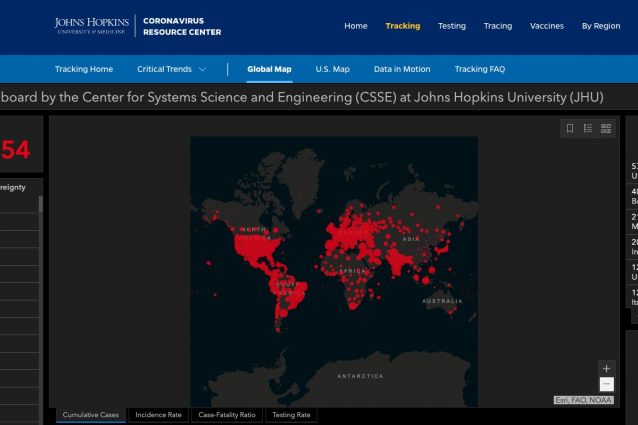638x425 pixels.
Task: Click the AUSTRALIA label on map
Action: coord(442,301)
